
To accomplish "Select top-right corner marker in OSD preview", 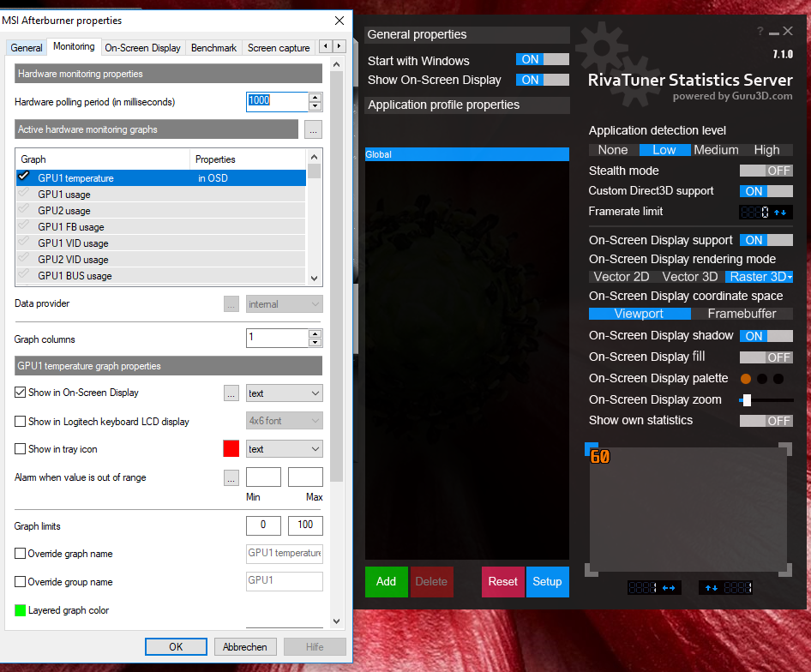I will click(x=785, y=449).
